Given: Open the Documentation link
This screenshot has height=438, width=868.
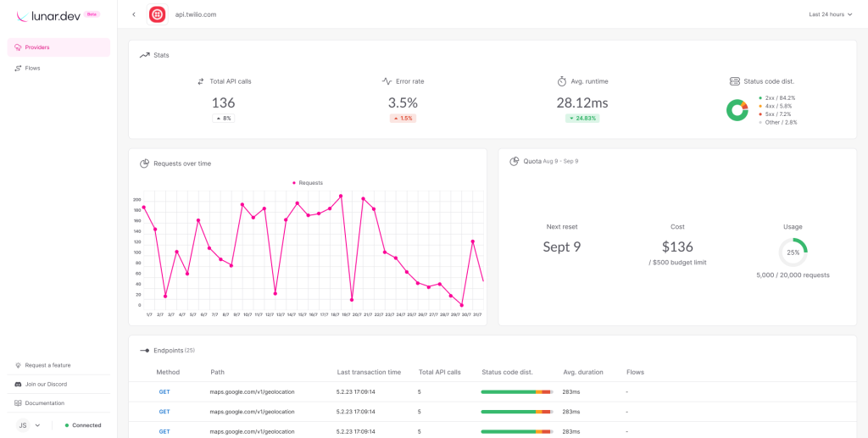Looking at the screenshot, I should coord(44,403).
